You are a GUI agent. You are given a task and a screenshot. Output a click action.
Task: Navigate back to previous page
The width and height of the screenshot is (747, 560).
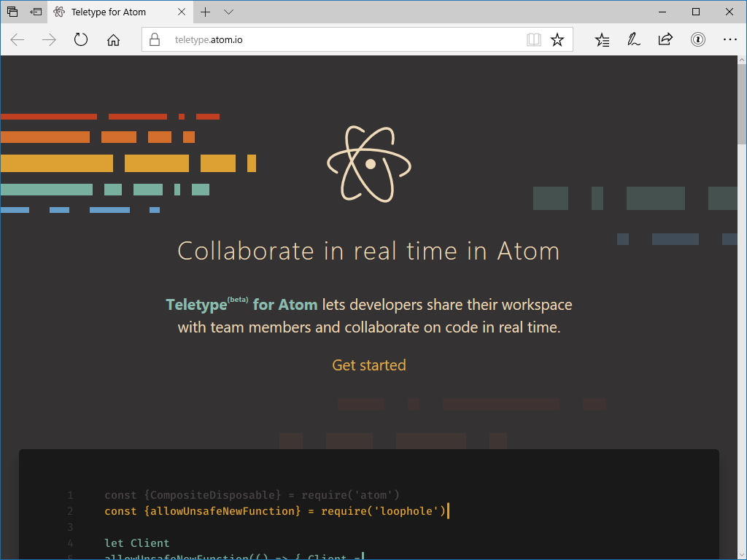click(16, 39)
